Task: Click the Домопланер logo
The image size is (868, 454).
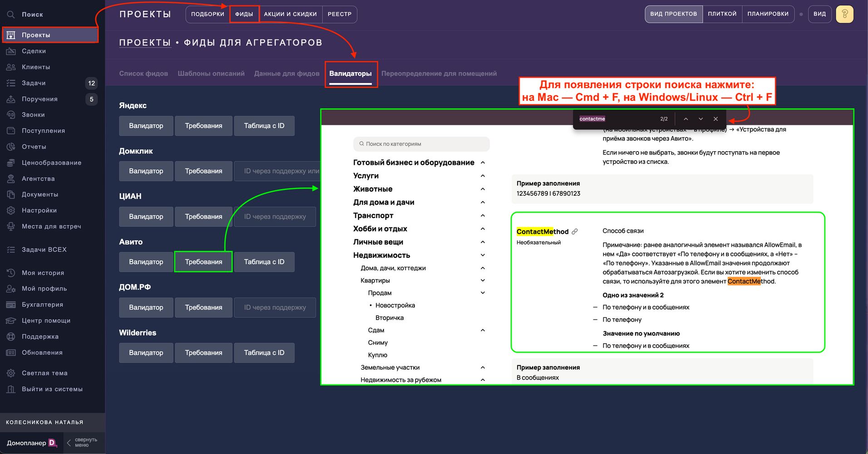Action: pyautogui.click(x=32, y=443)
